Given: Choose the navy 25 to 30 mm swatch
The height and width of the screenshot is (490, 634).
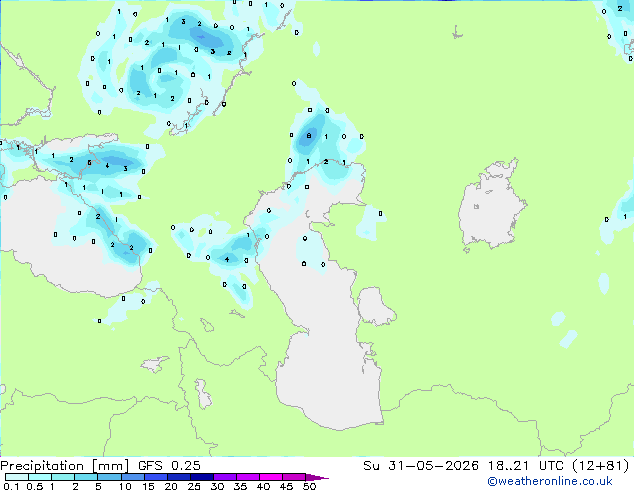Looking at the screenshot, I should [201, 477].
